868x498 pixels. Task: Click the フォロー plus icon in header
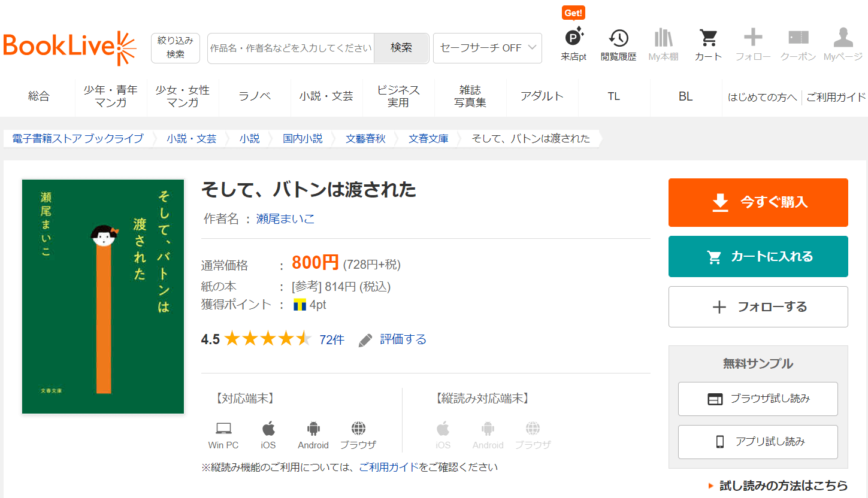click(x=753, y=38)
